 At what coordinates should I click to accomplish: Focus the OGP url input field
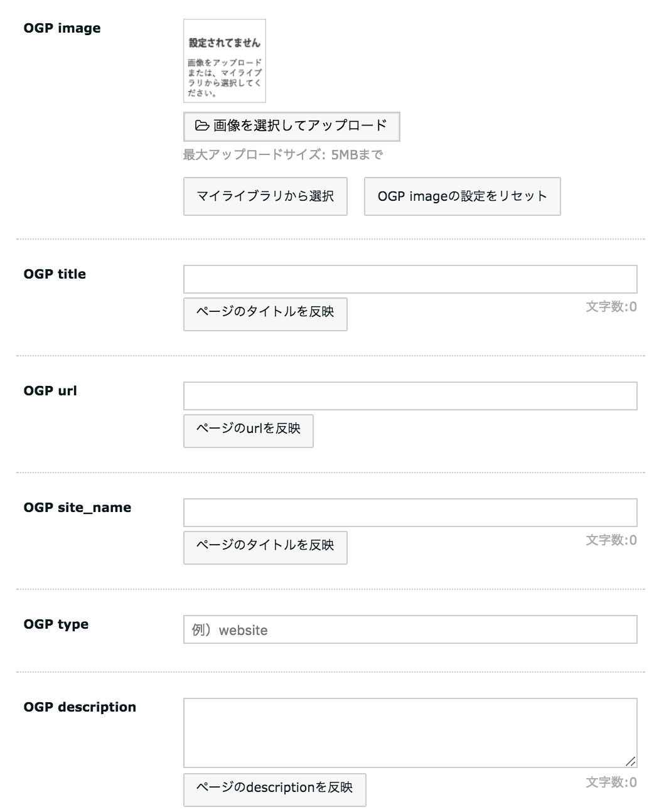[410, 396]
